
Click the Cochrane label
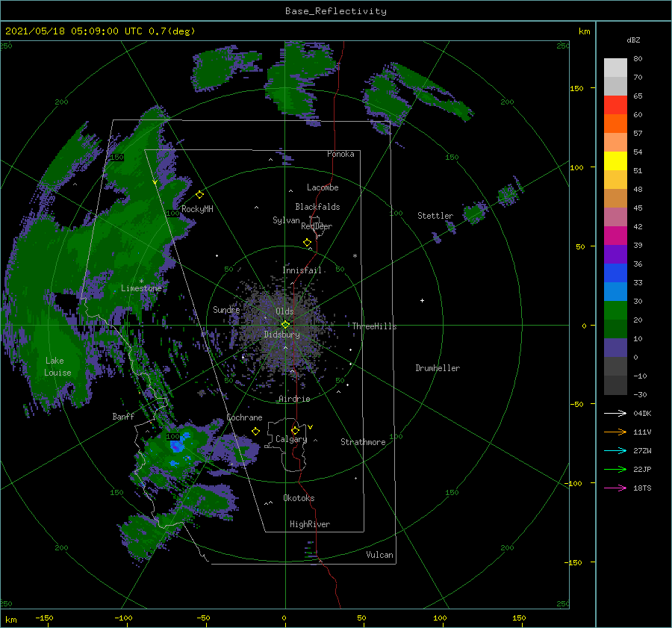coord(244,417)
